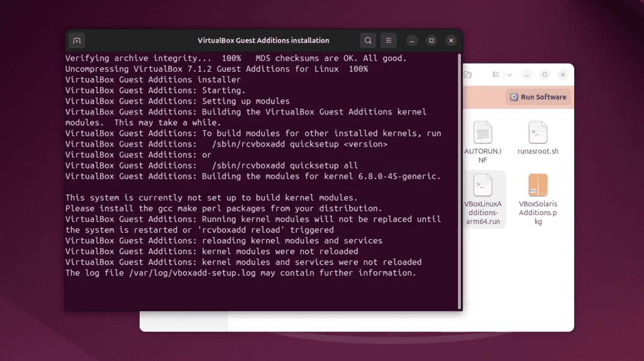Click the '/var/log/vboxadd-setup.log' log line
Image resolution: width=644 pixels, height=361 pixels.
tap(241, 273)
